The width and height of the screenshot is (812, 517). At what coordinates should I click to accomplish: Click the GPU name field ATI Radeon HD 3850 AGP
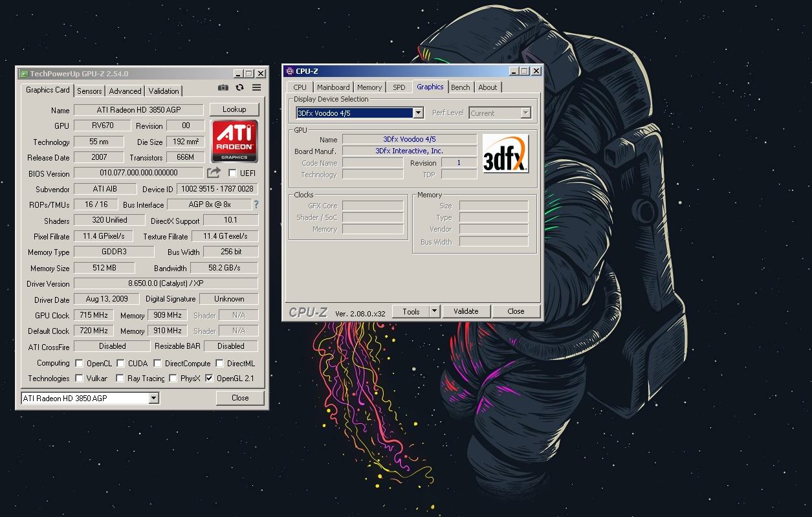point(138,110)
